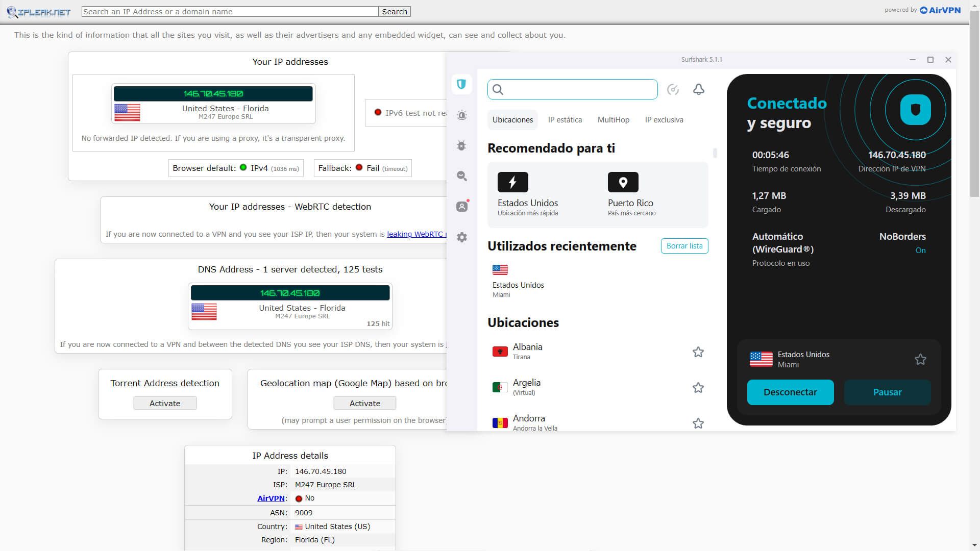The width and height of the screenshot is (980, 551).
Task: Open the Antivirus bug sidebar icon
Action: tap(462, 145)
